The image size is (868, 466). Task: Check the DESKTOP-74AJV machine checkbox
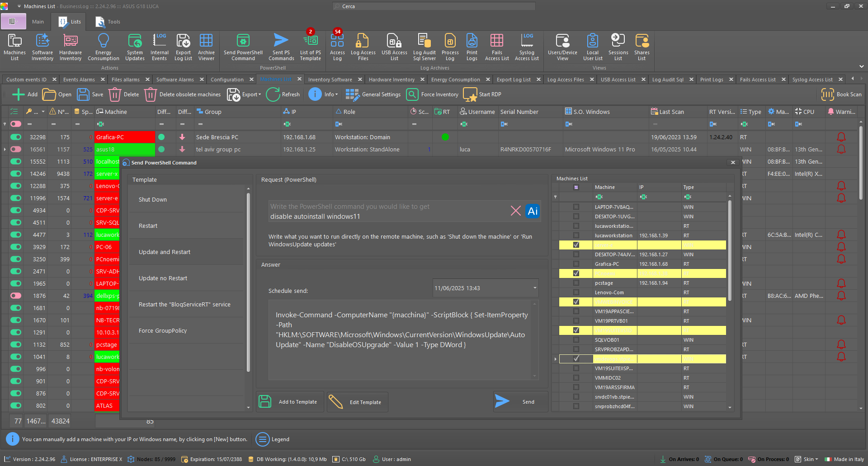tap(576, 254)
